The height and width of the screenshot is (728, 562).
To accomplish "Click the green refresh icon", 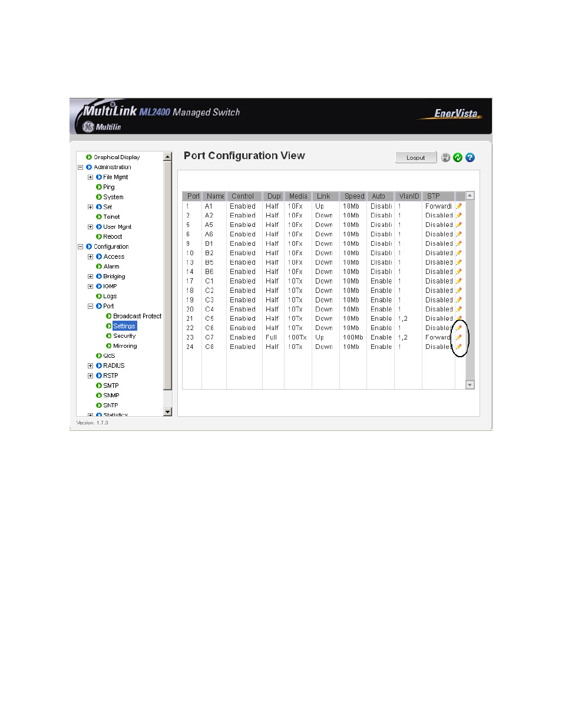I will (x=458, y=157).
